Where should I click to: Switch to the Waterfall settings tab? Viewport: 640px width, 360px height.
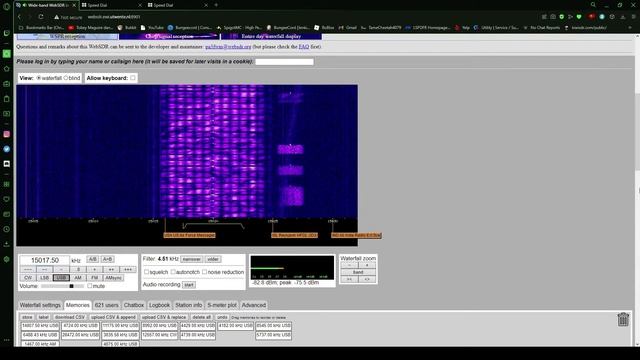tap(40, 305)
